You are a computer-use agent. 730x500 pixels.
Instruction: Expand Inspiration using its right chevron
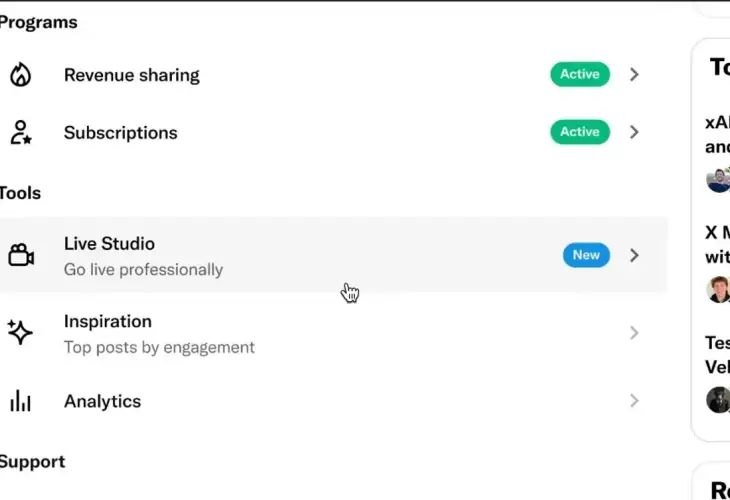click(634, 333)
